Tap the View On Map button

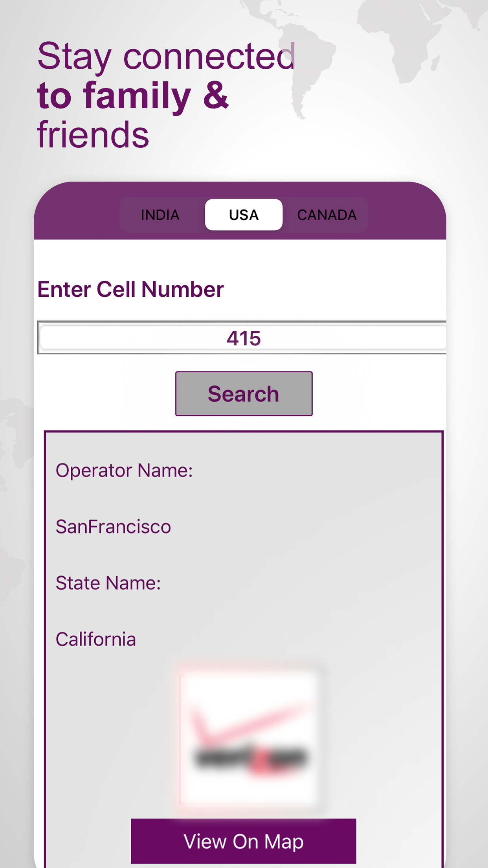[243, 841]
